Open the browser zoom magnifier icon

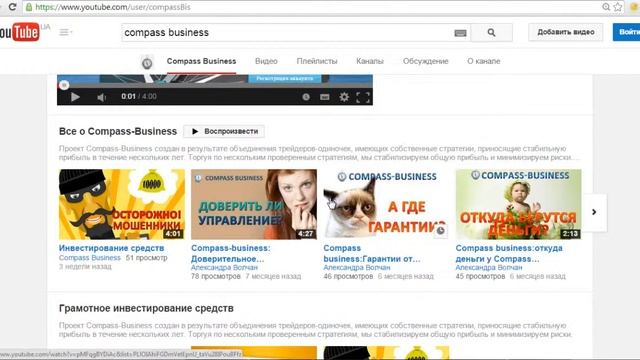pyautogui.click(x=606, y=7)
